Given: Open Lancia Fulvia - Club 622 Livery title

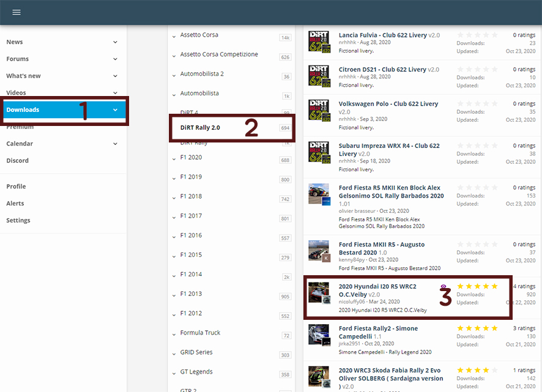Looking at the screenshot, I should point(383,35).
